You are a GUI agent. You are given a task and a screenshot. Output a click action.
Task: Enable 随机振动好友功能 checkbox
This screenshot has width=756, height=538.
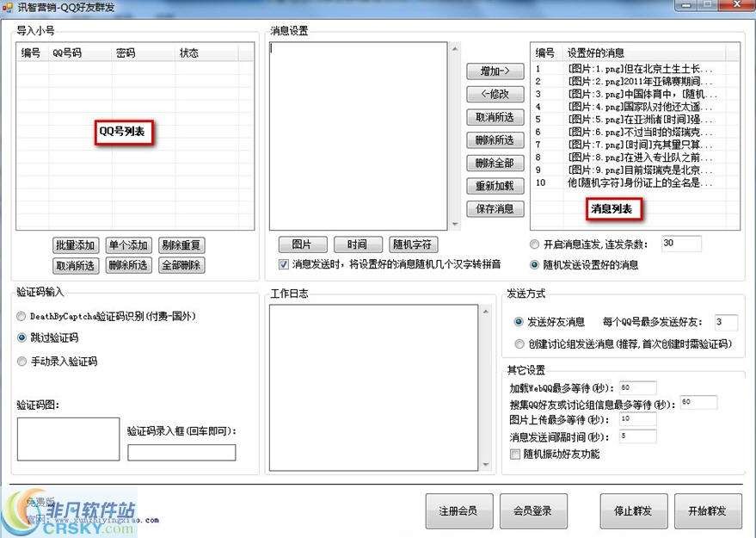point(515,454)
